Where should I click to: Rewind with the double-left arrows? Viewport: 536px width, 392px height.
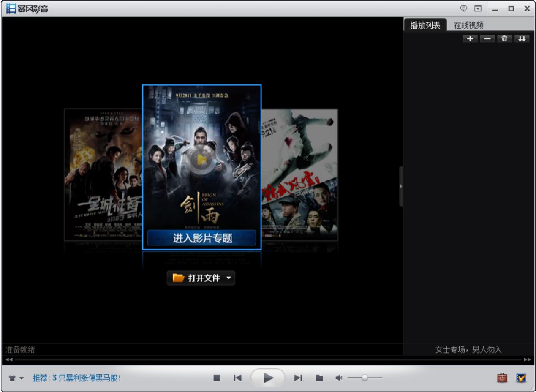pyautogui.click(x=9, y=359)
